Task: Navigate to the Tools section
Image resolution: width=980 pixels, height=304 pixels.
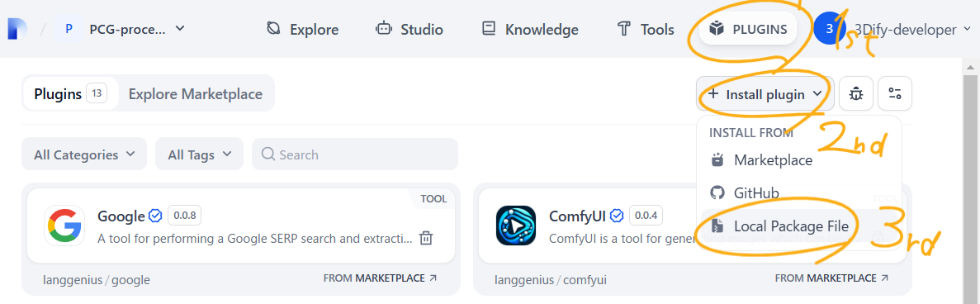Action: pyautogui.click(x=646, y=30)
